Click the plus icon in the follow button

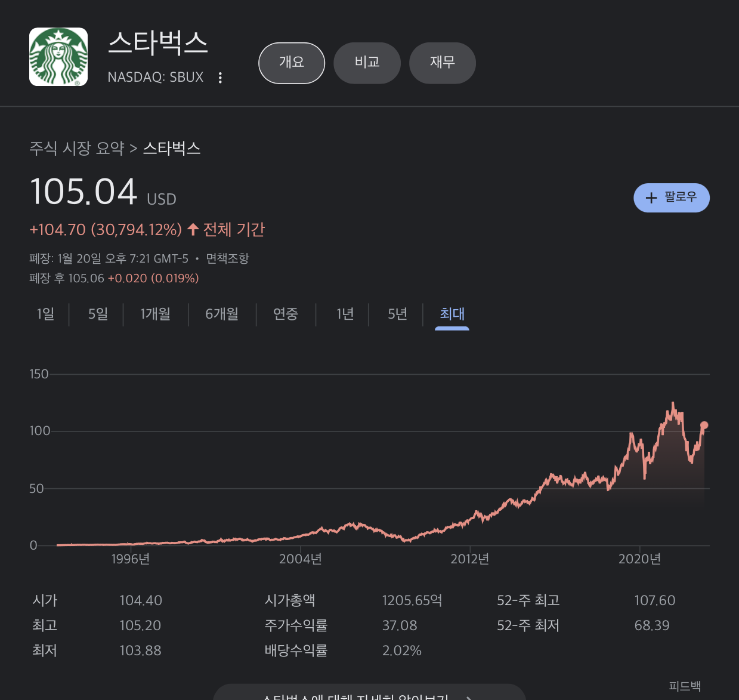(x=651, y=198)
